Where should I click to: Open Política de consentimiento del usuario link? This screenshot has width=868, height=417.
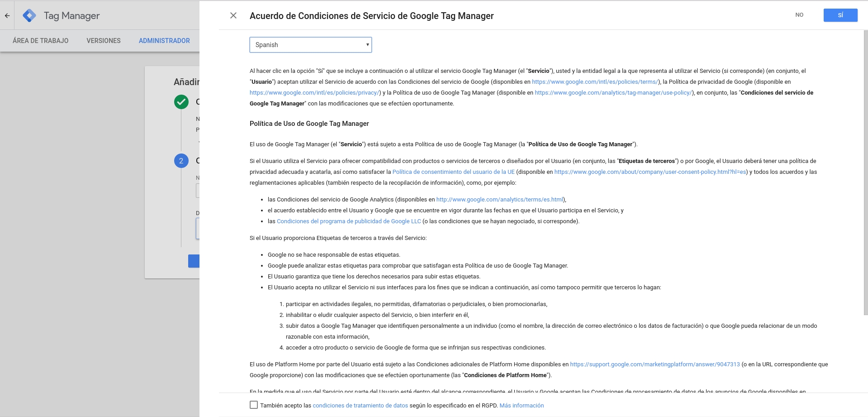(453, 172)
